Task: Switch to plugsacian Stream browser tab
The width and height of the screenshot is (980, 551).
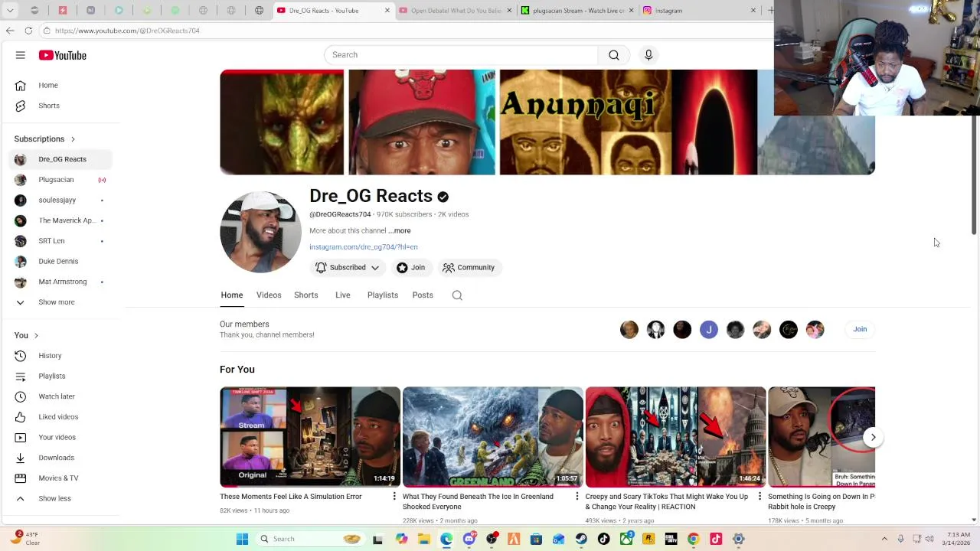Action: point(578,11)
